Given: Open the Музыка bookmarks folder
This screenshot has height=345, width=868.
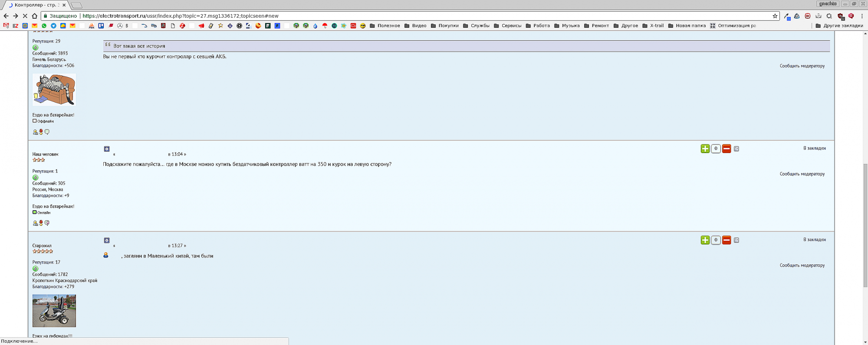Looking at the screenshot, I should pyautogui.click(x=567, y=26).
